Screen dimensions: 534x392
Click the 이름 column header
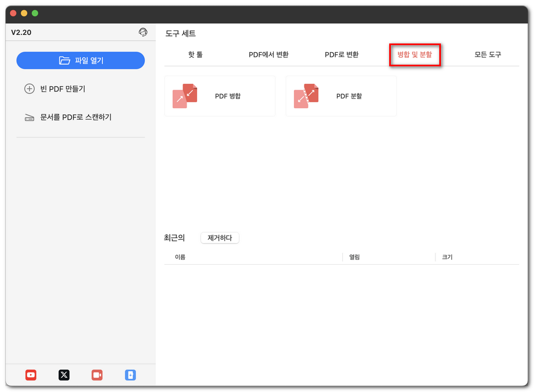click(180, 257)
